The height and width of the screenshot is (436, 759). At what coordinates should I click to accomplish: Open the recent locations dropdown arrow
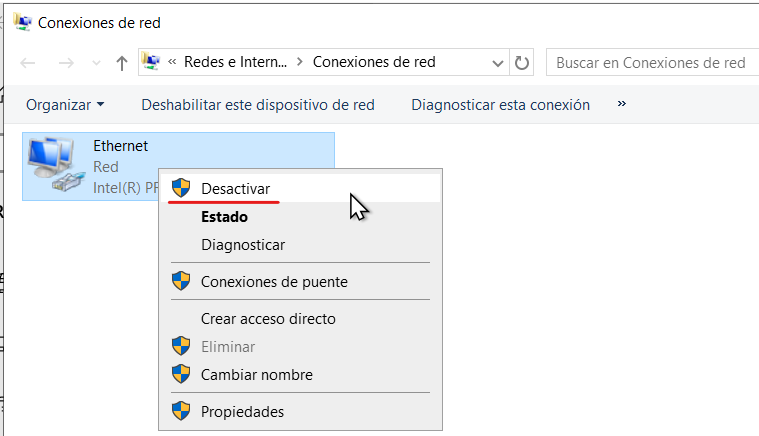[x=96, y=63]
